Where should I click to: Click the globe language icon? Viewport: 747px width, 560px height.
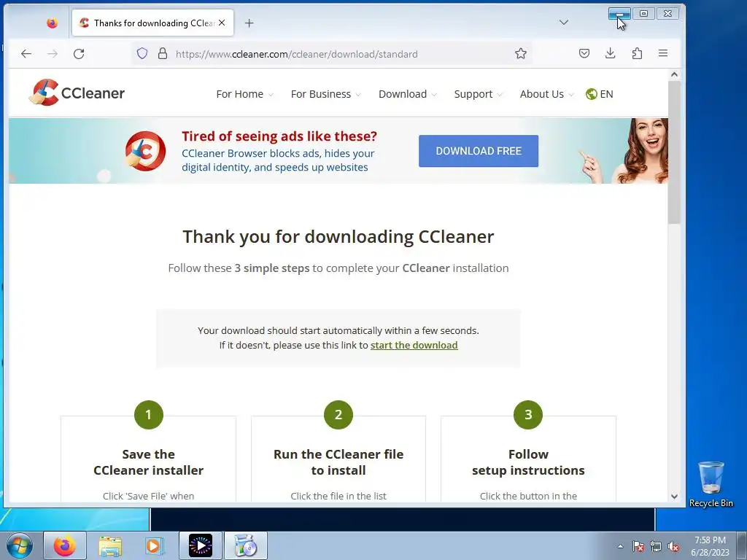coord(591,94)
